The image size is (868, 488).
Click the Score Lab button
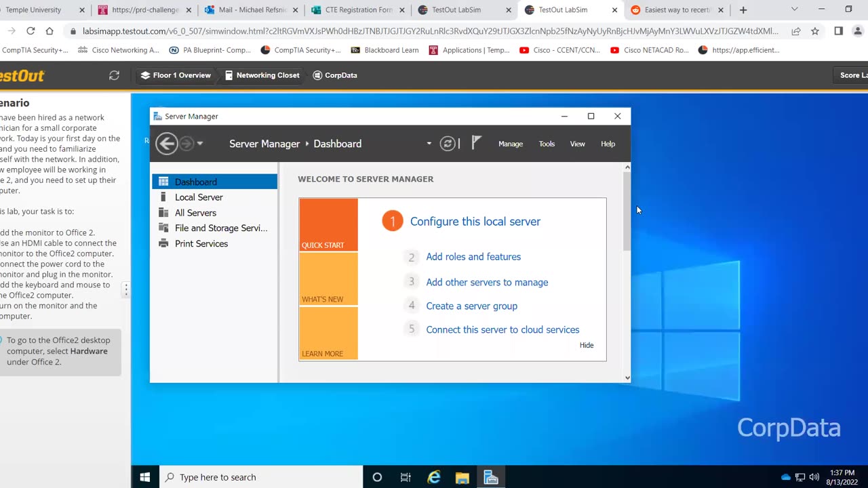click(852, 75)
